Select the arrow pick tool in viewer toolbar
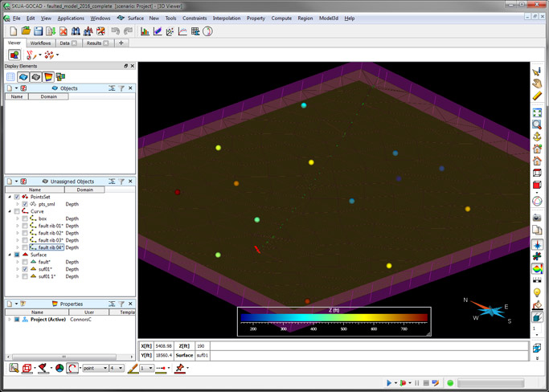 tap(537, 72)
